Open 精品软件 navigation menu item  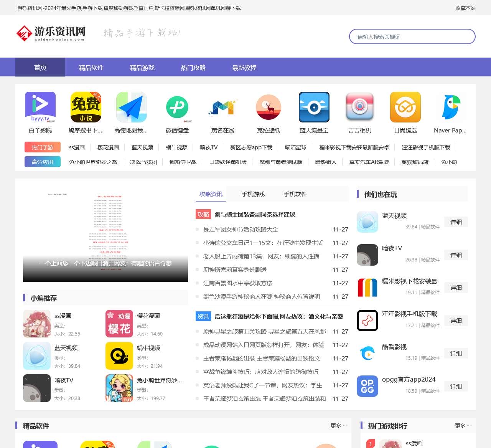[x=91, y=67]
